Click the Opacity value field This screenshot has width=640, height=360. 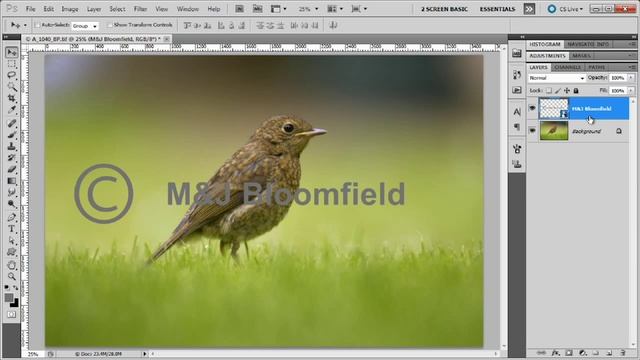pos(618,78)
